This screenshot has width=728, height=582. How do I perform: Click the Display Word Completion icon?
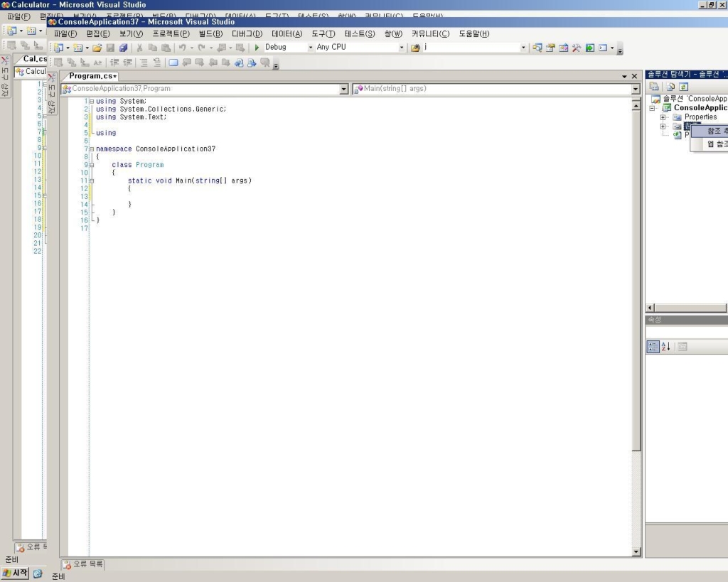(97, 63)
